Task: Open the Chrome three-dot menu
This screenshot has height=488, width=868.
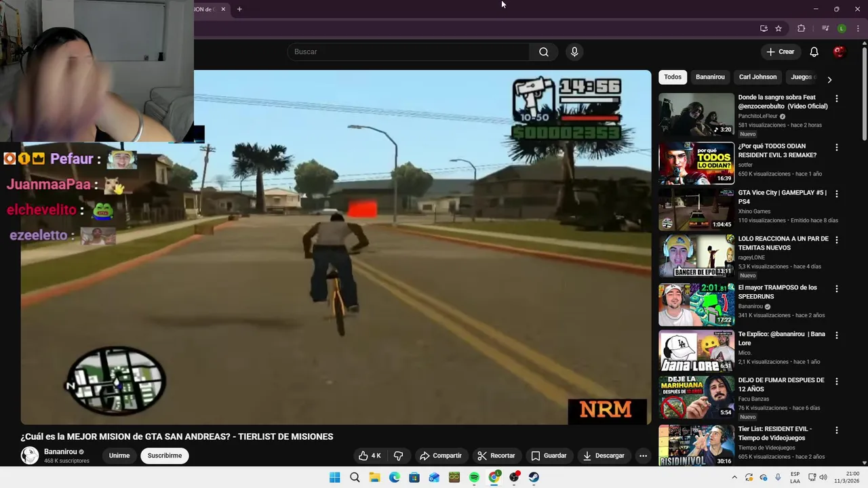Action: click(858, 28)
